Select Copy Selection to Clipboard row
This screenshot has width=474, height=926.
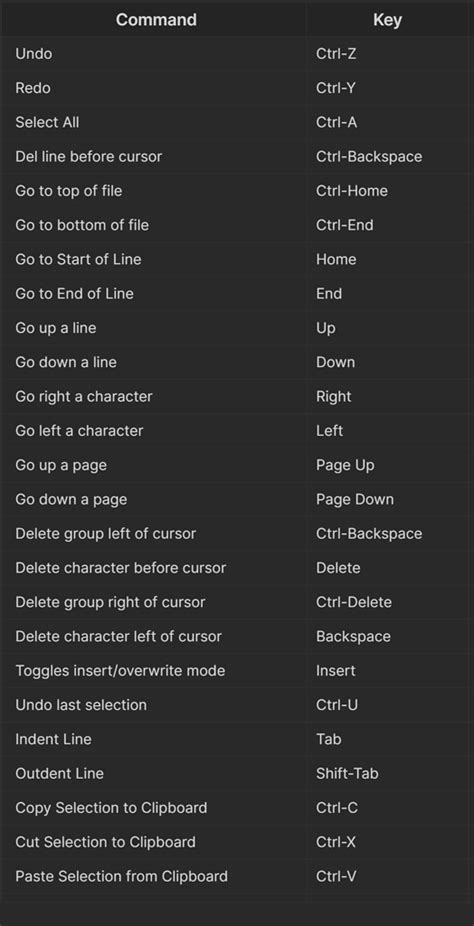pyautogui.click(x=237, y=807)
